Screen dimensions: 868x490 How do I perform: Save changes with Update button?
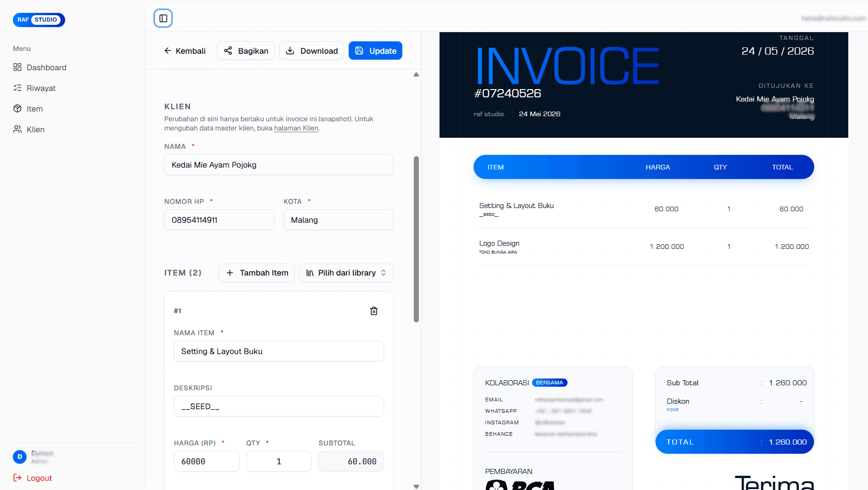coord(375,51)
